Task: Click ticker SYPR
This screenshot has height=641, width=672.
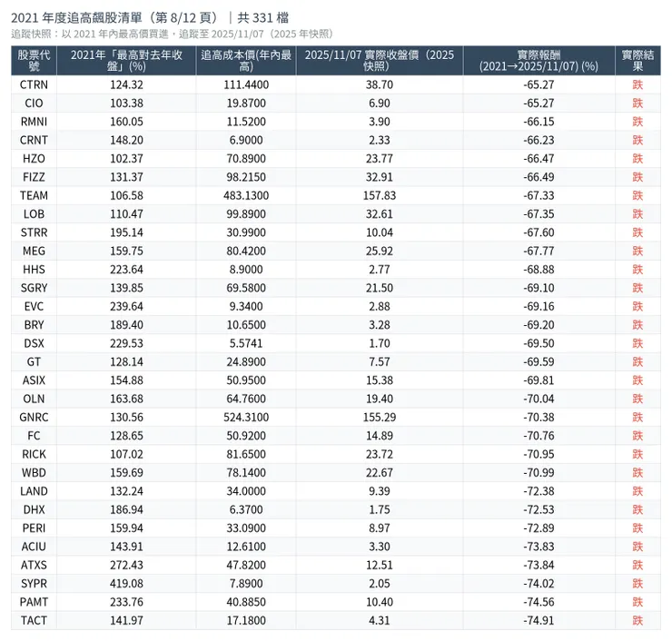Action: tap(34, 583)
